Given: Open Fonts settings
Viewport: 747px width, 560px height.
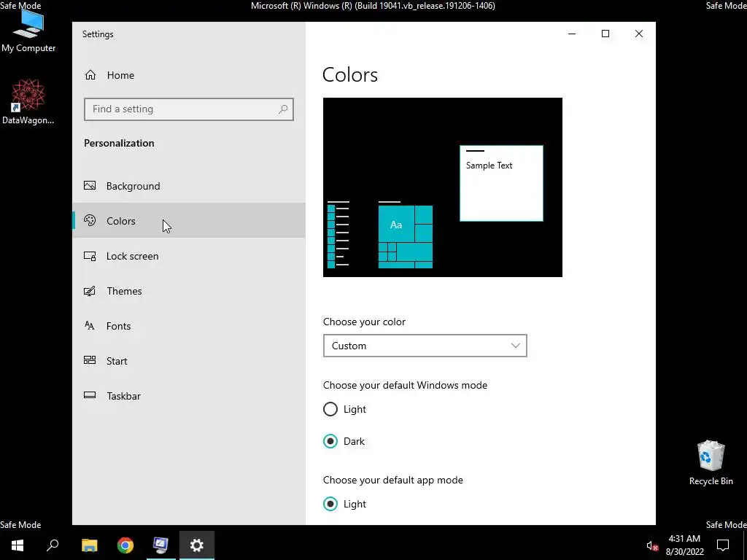Looking at the screenshot, I should [x=189, y=326].
